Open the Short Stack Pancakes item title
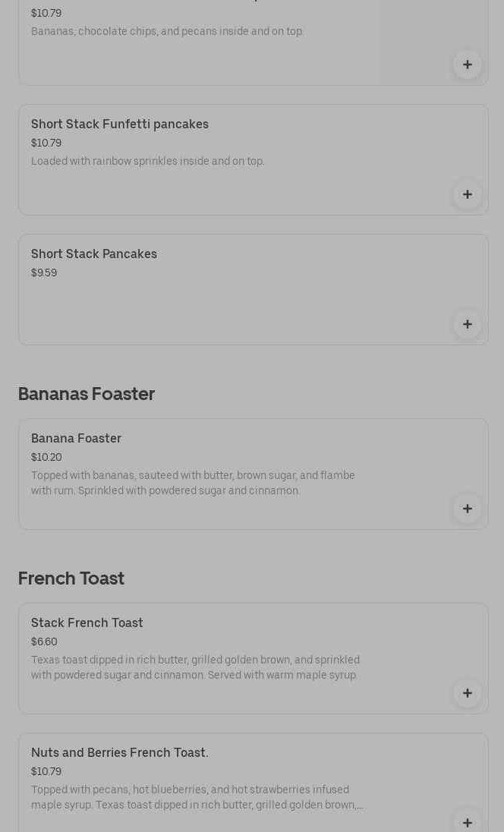This screenshot has height=832, width=504. (x=94, y=254)
